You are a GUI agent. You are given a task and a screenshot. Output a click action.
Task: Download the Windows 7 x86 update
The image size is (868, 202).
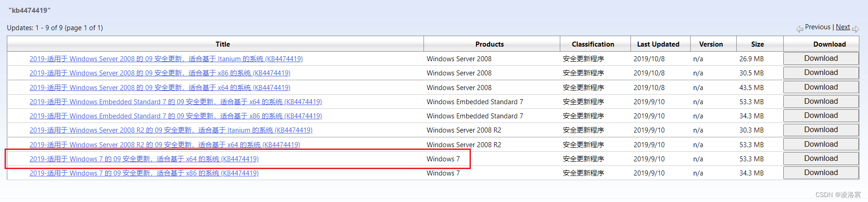point(821,173)
